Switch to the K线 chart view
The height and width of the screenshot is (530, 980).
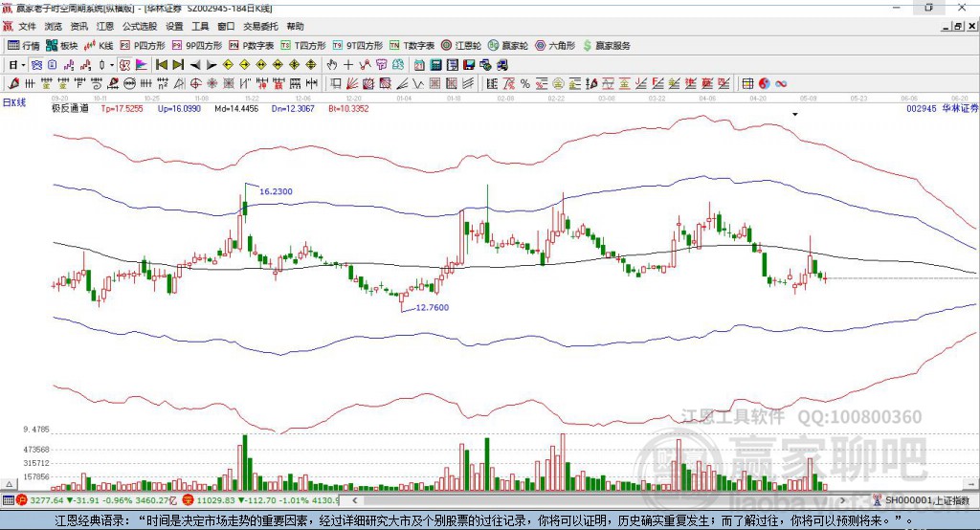99,46
